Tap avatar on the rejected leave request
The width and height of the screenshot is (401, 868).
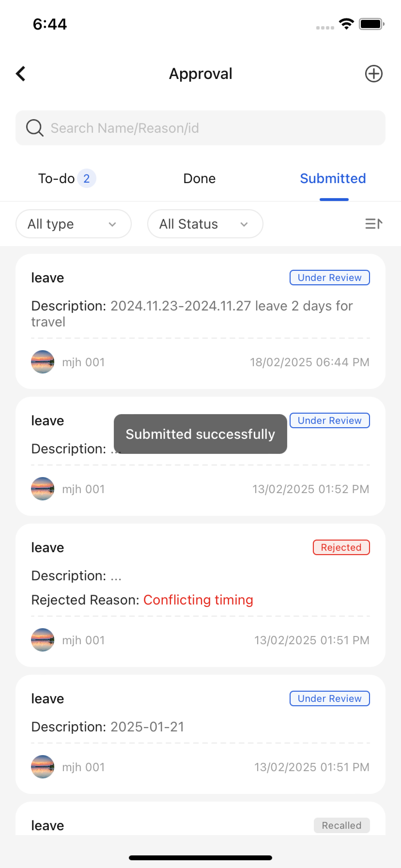point(42,640)
